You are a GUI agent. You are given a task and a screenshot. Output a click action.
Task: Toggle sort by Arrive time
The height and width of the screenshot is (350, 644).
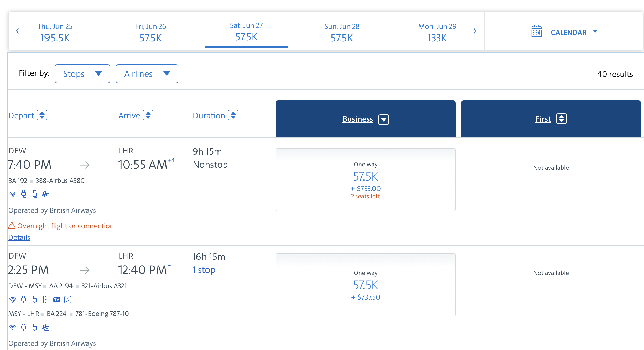(x=148, y=115)
